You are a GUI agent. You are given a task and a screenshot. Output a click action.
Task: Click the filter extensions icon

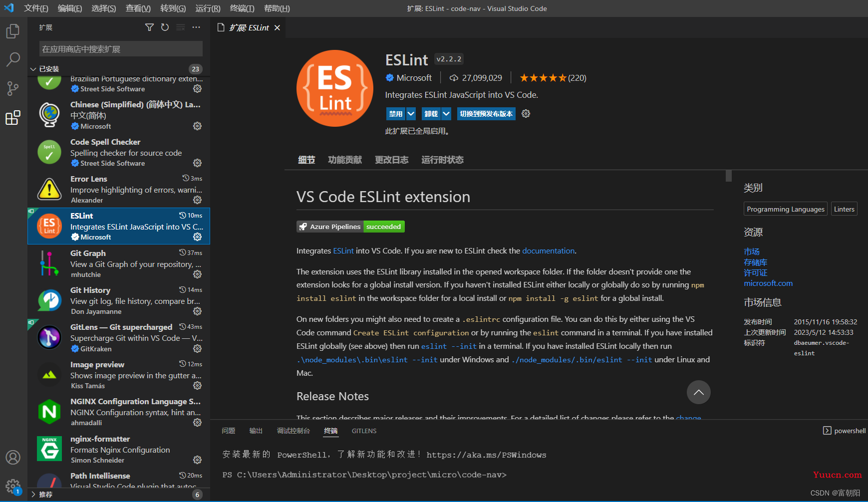coord(149,27)
